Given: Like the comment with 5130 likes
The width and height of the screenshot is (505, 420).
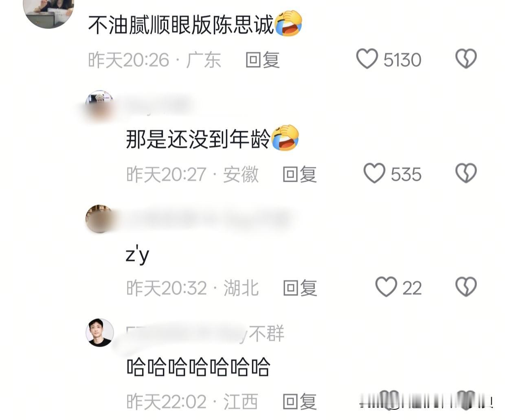Looking at the screenshot, I should point(367,59).
